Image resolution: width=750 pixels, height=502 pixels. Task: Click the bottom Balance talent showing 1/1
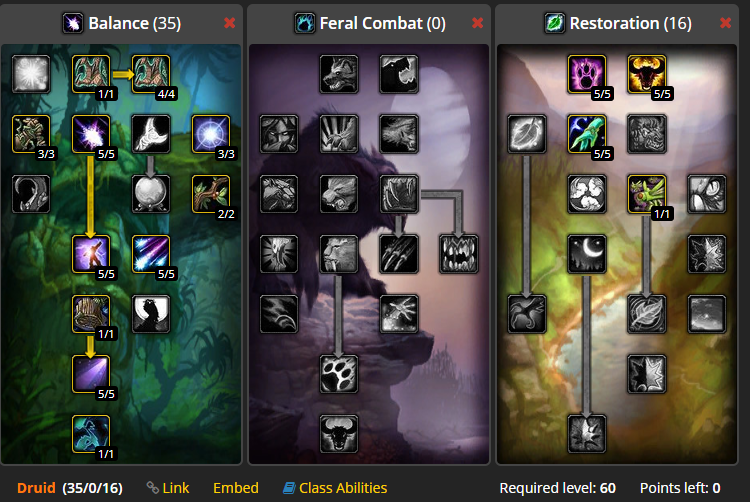coord(91,434)
